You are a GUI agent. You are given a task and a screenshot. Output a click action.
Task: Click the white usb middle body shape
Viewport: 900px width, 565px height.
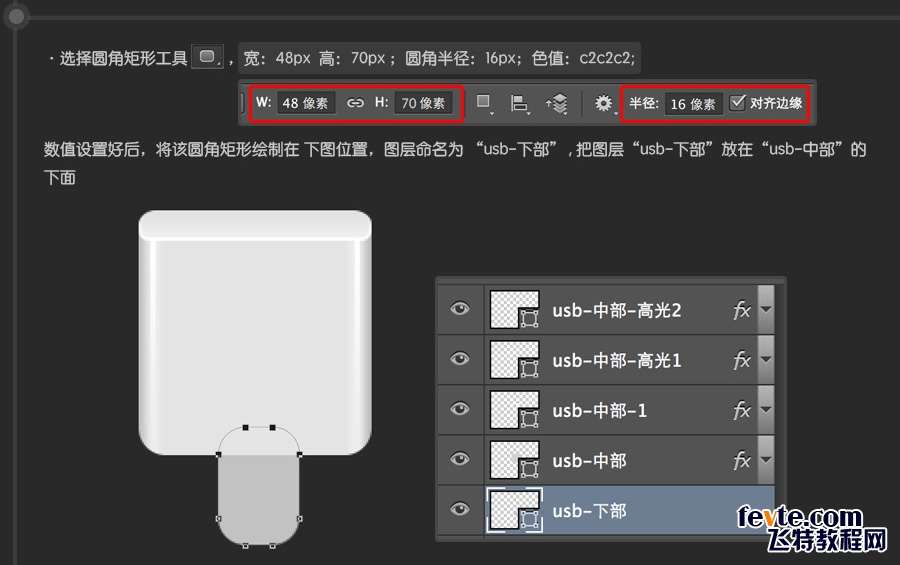(x=255, y=333)
